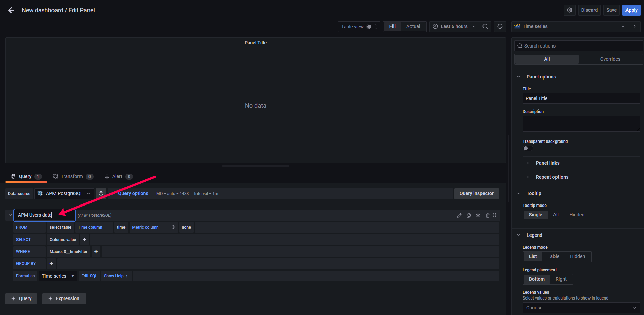This screenshot has height=315, width=644.
Task: Switch to the Transform tab
Action: [x=72, y=176]
